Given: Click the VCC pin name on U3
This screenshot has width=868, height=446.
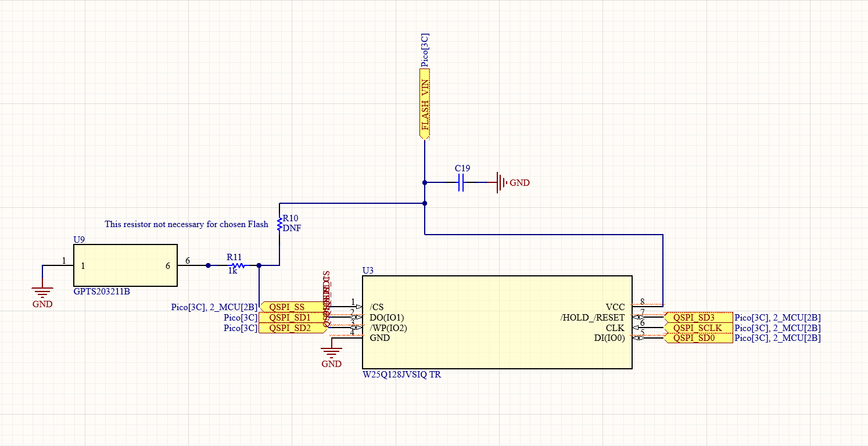Looking at the screenshot, I should (x=615, y=307).
